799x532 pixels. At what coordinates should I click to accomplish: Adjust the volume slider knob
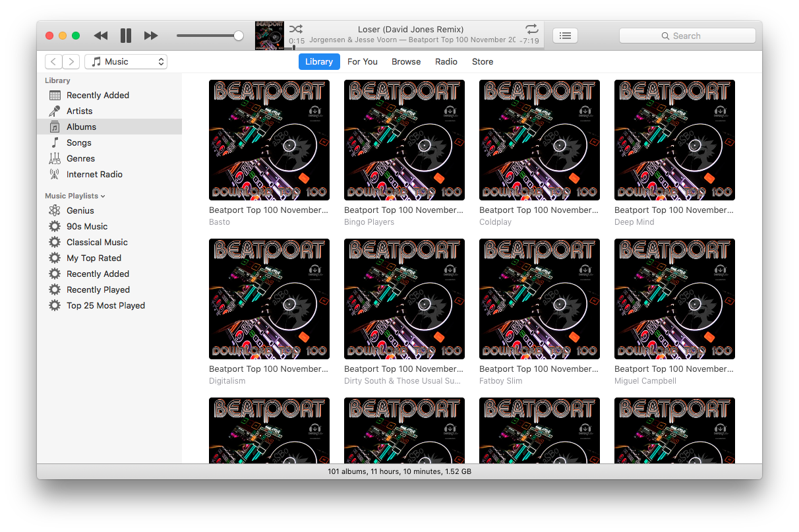pyautogui.click(x=239, y=36)
